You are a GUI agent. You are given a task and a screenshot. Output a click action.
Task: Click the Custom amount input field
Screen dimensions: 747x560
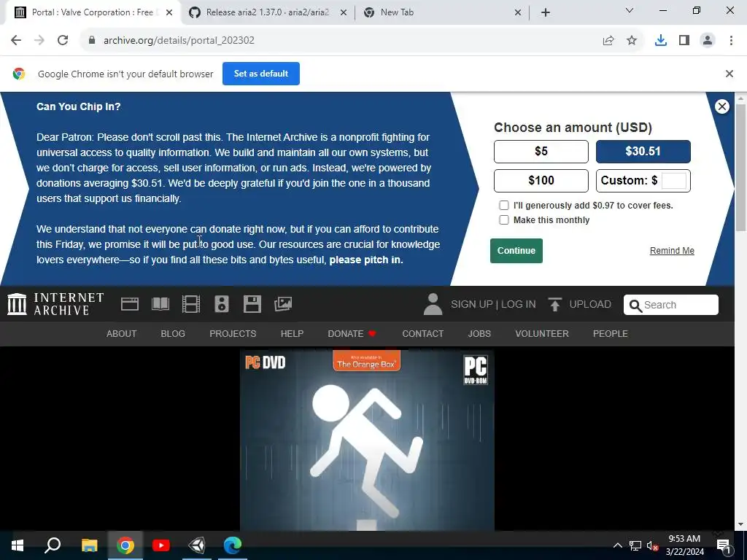click(674, 181)
